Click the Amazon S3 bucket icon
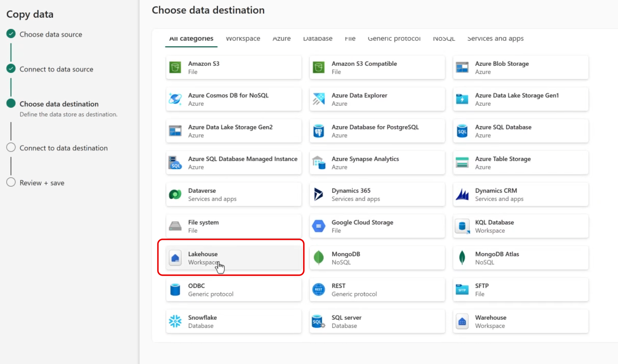Image resolution: width=618 pixels, height=364 pixels. [x=175, y=67]
